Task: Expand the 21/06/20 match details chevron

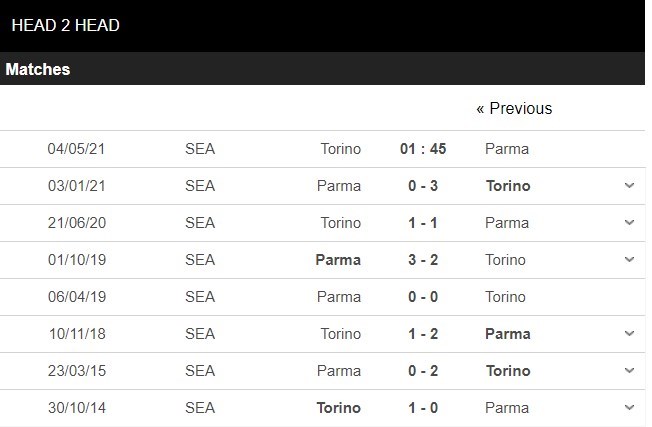Action: (x=629, y=223)
